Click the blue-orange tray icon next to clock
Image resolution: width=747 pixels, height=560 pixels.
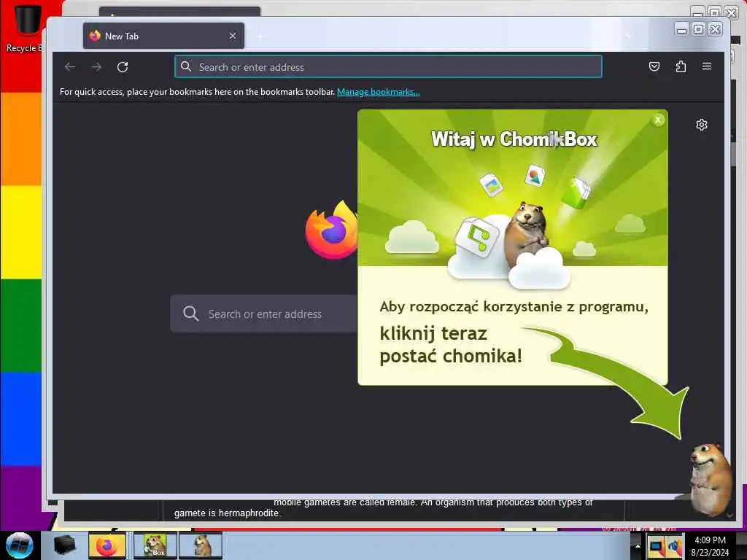point(674,546)
